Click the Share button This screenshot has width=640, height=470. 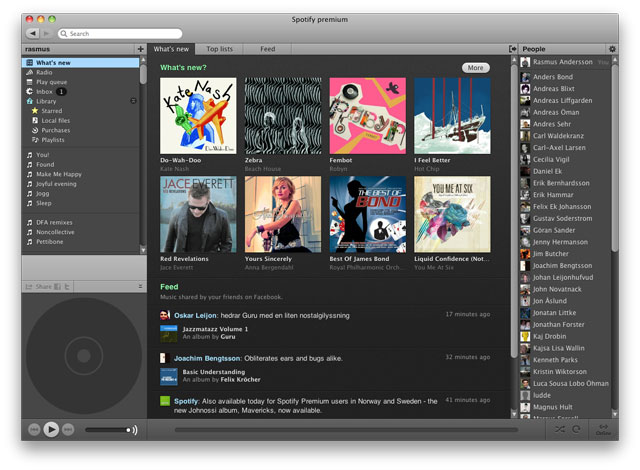point(39,287)
